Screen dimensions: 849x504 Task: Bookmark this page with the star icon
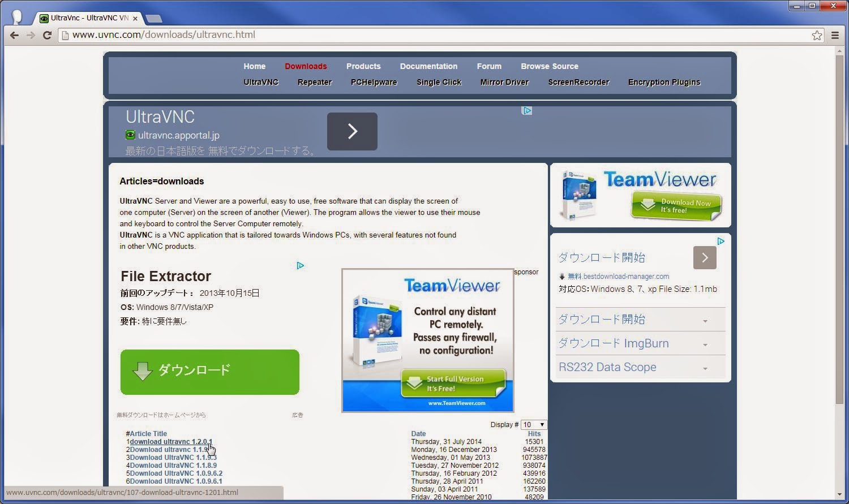pyautogui.click(x=817, y=35)
